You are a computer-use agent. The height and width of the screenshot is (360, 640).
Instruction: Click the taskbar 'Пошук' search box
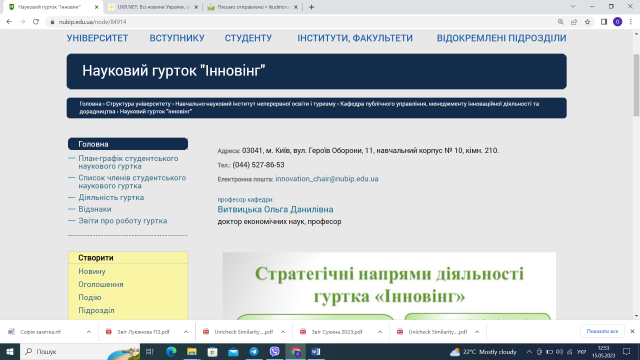point(80,352)
